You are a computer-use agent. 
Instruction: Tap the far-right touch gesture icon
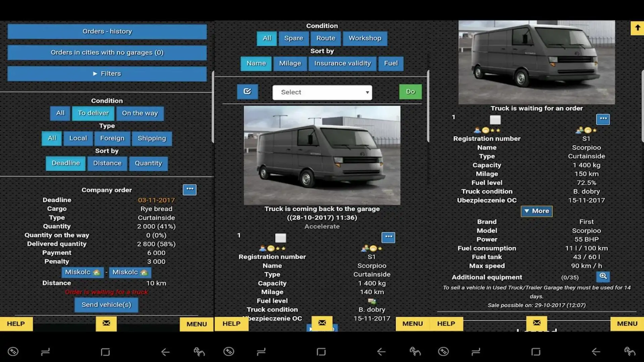pyautogui.click(x=630, y=352)
